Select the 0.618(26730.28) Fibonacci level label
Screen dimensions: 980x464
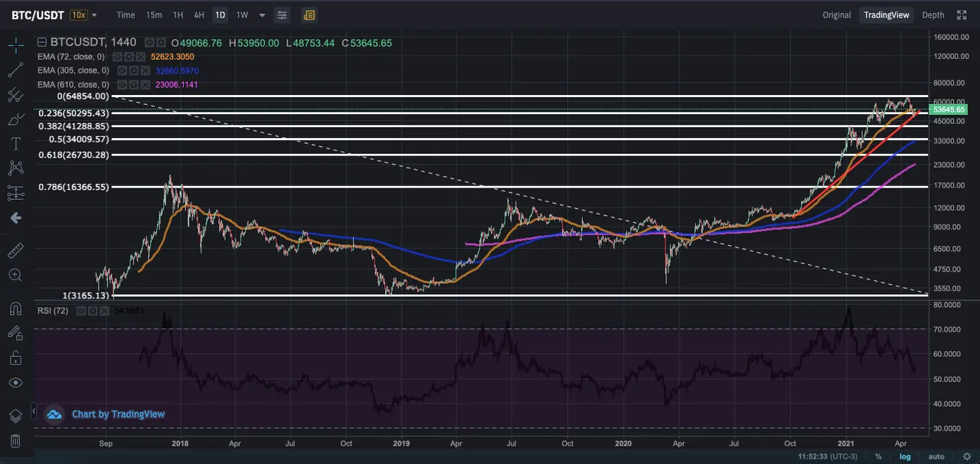[x=73, y=155]
